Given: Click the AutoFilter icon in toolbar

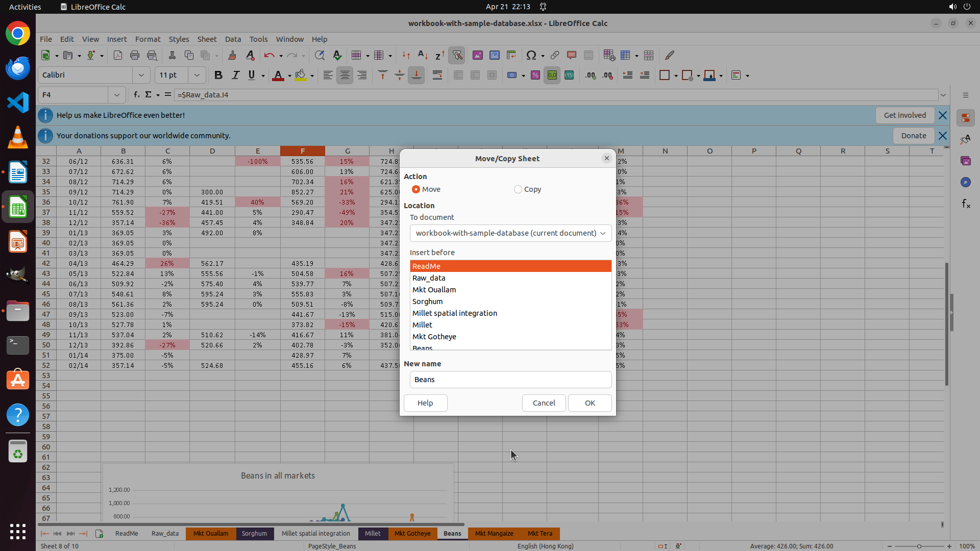Looking at the screenshot, I should (x=457, y=55).
